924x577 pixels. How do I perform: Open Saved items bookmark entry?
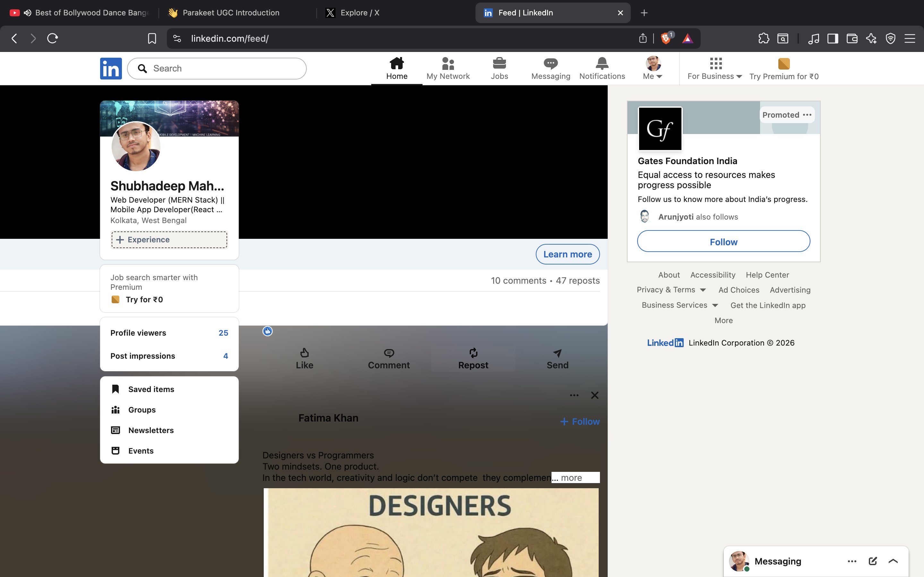point(151,389)
